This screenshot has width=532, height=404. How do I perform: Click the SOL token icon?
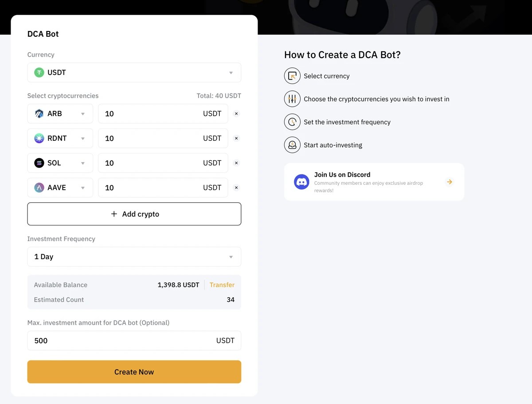click(39, 163)
